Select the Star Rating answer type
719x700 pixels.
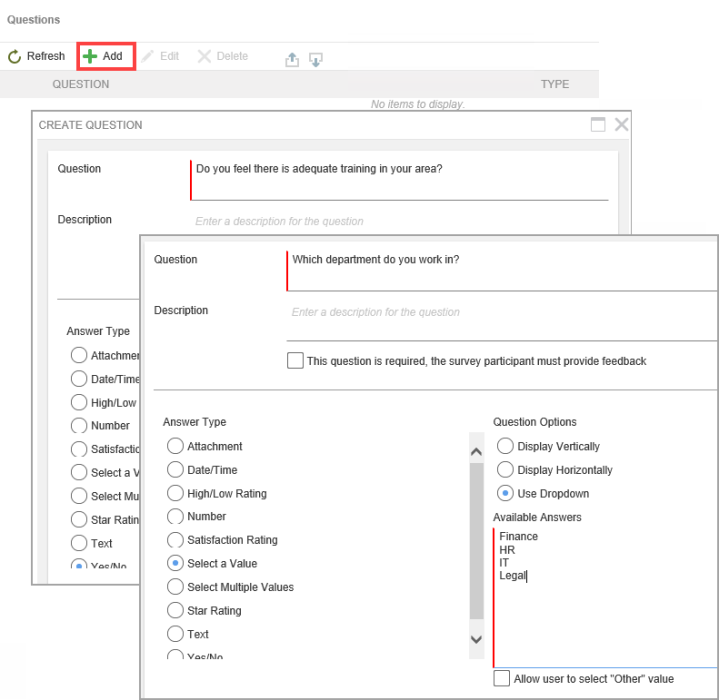pyautogui.click(x=175, y=611)
